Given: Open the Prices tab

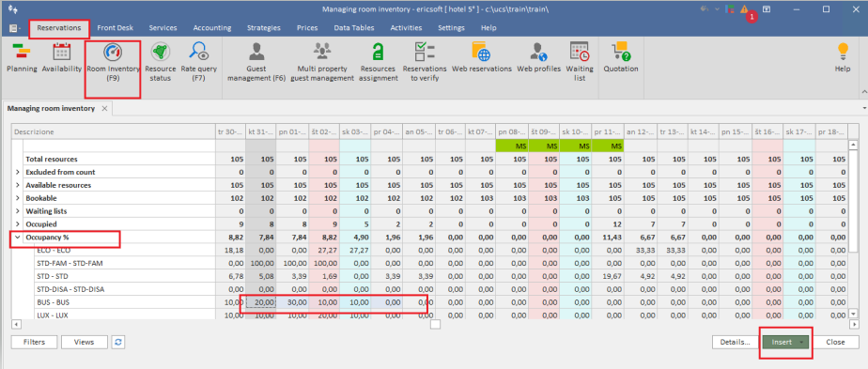Looking at the screenshot, I should tap(307, 27).
